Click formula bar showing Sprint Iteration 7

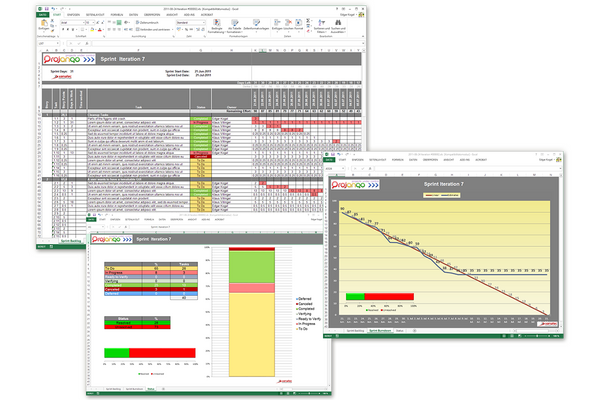[x=226, y=227]
